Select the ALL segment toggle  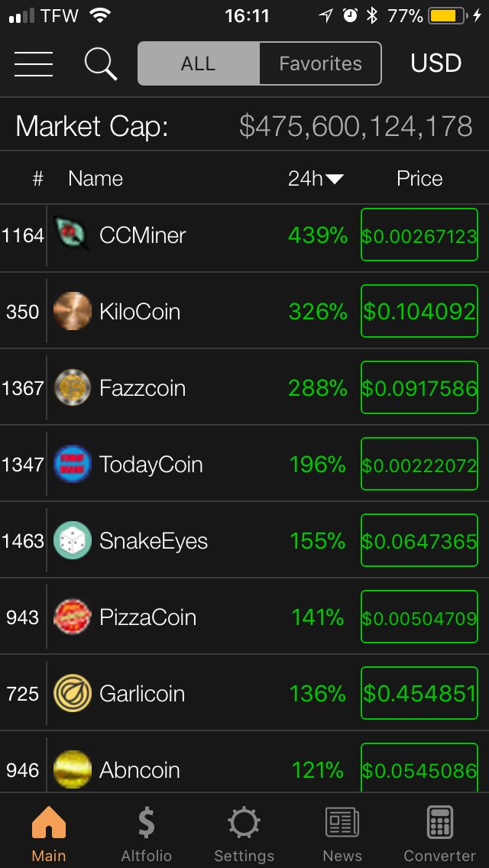(198, 63)
